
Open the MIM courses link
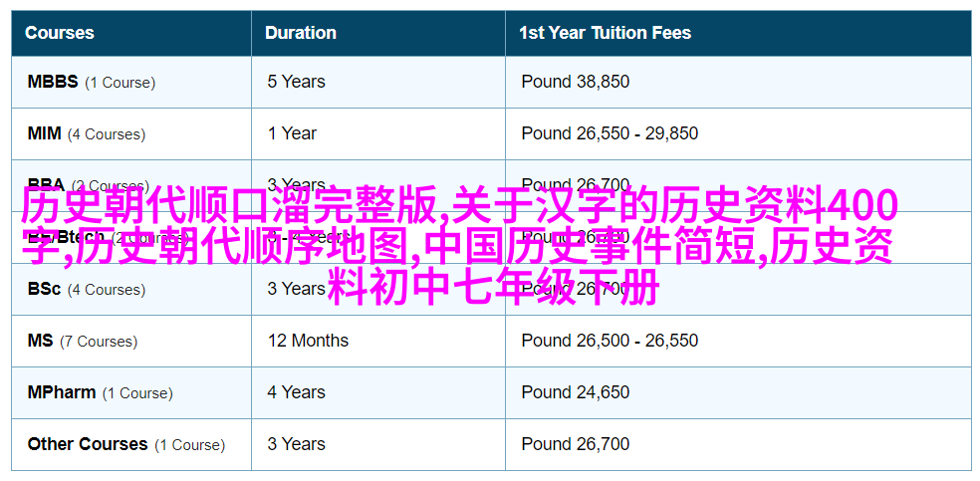(x=44, y=133)
